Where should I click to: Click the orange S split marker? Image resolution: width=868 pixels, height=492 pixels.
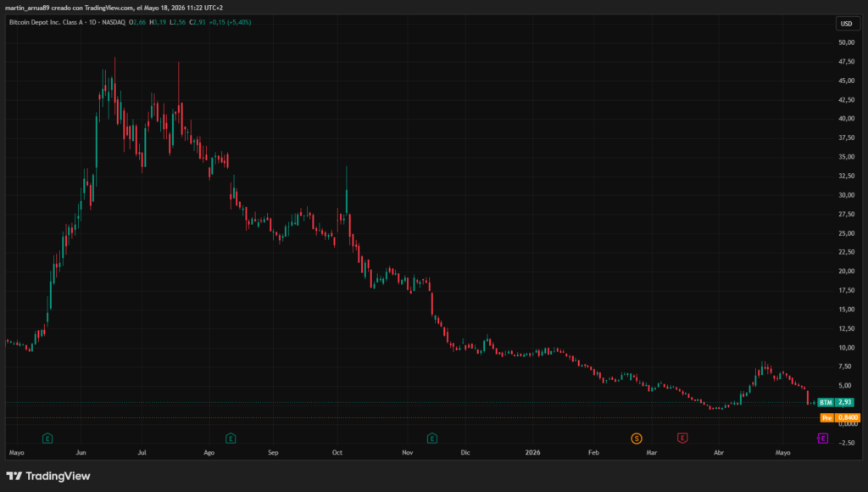[x=637, y=439]
